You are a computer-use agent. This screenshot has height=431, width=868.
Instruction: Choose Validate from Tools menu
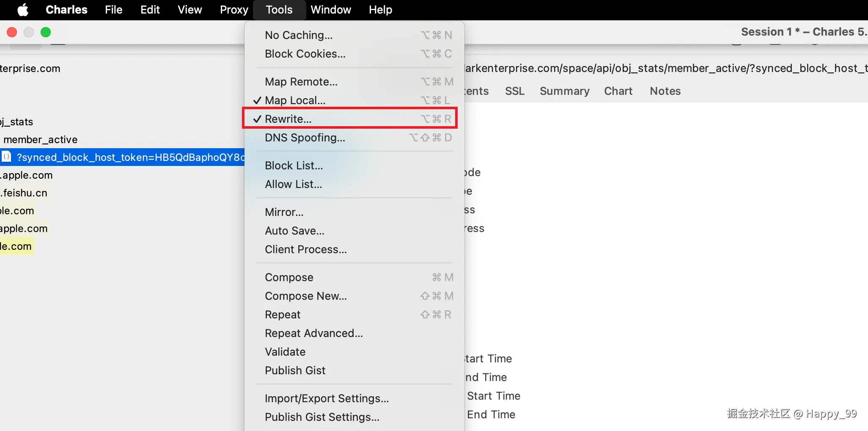pyautogui.click(x=354, y=352)
